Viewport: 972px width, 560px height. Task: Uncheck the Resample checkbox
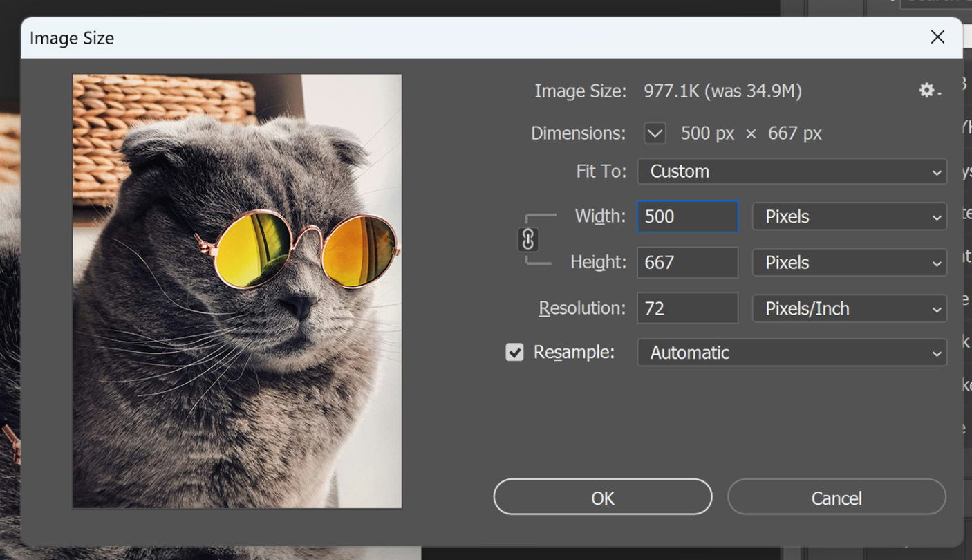coord(514,353)
